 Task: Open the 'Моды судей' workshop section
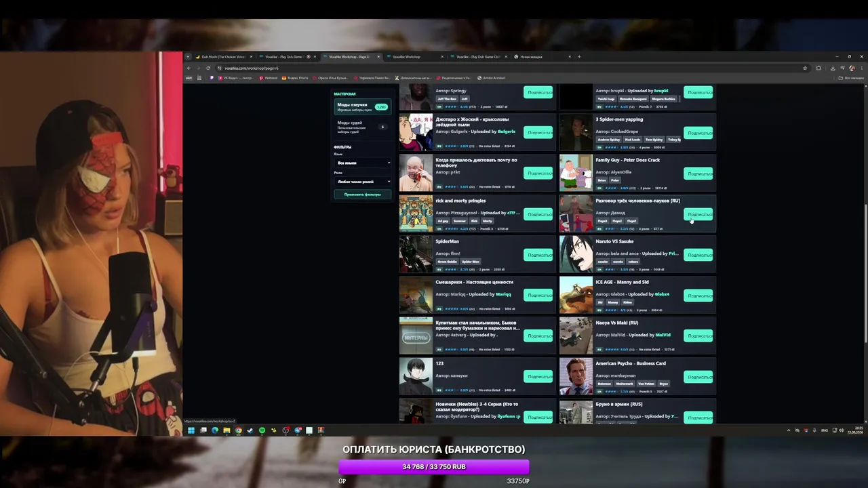(363, 126)
